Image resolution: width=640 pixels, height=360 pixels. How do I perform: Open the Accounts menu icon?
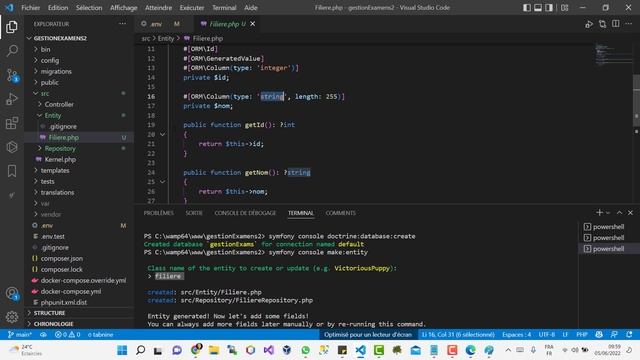click(12, 293)
